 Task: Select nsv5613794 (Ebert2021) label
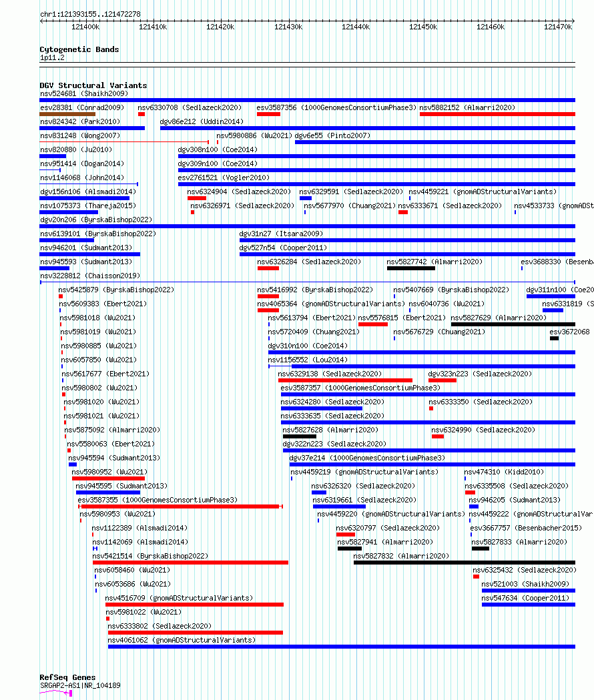(312, 318)
